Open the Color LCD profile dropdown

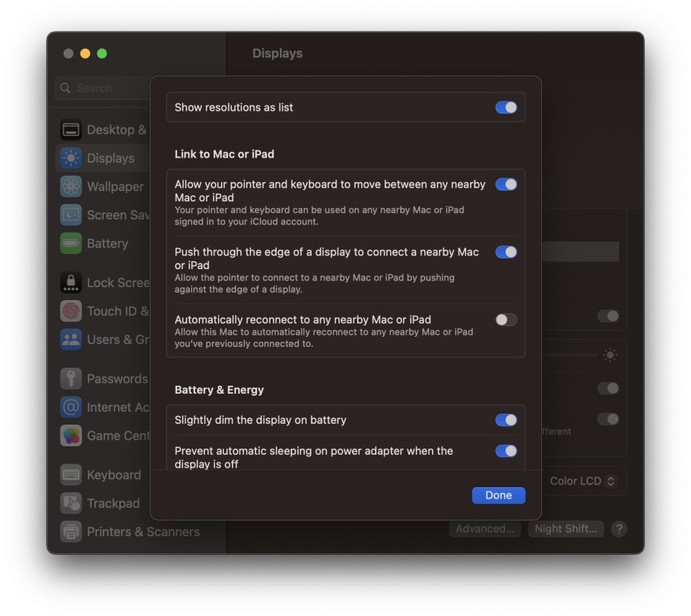[x=582, y=481]
